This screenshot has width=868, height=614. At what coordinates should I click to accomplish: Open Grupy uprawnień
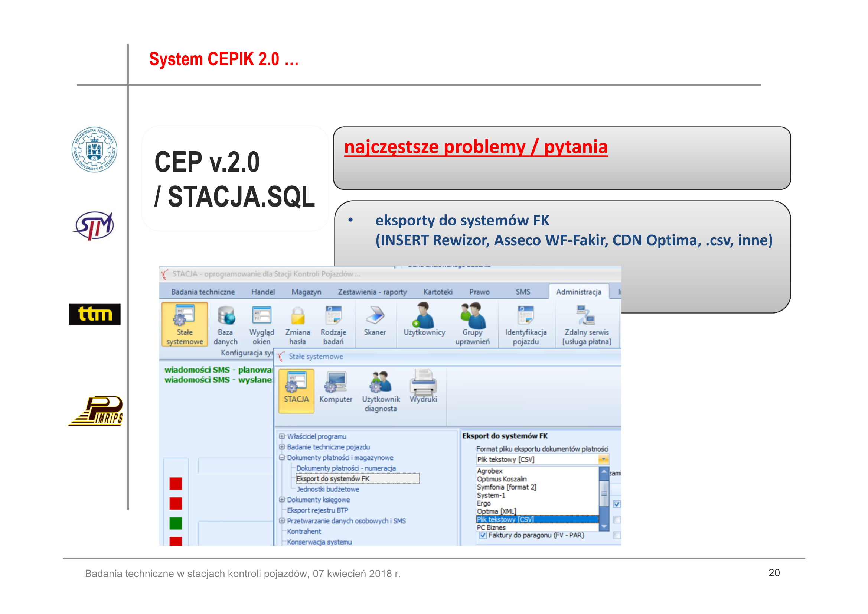[472, 325]
